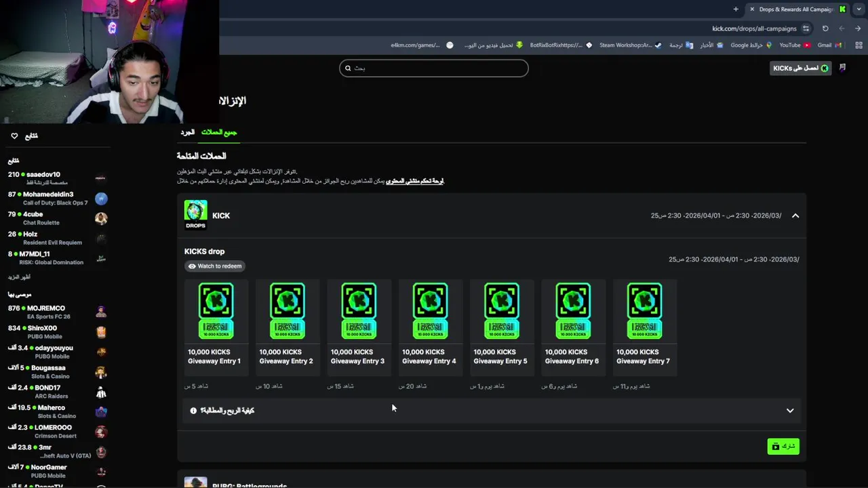
Task: Open the Gmail bookmark
Action: (x=829, y=45)
